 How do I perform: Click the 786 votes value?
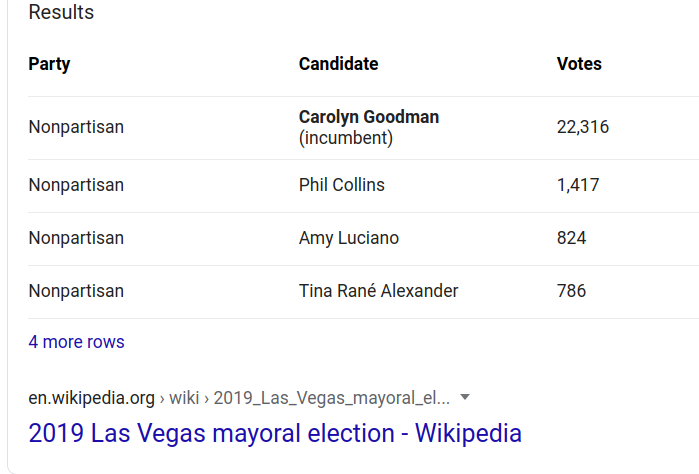(x=571, y=291)
